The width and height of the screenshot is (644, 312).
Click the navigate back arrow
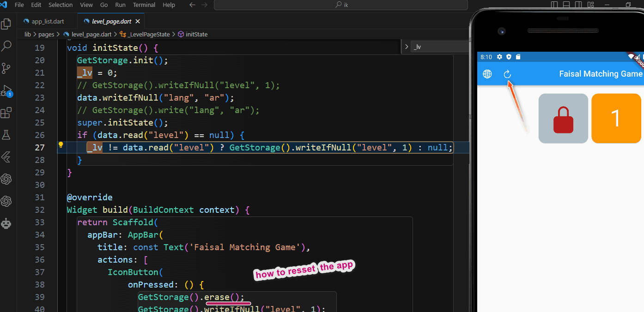click(x=192, y=5)
